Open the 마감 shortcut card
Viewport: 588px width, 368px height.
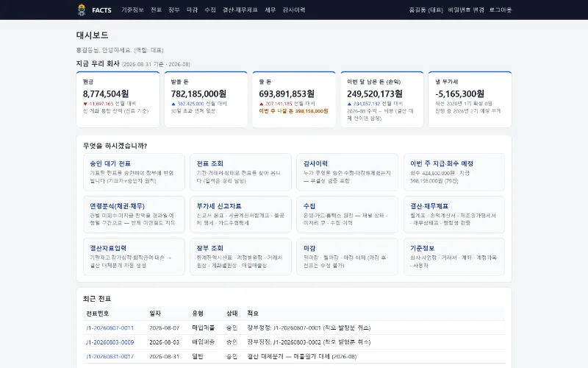point(347,257)
